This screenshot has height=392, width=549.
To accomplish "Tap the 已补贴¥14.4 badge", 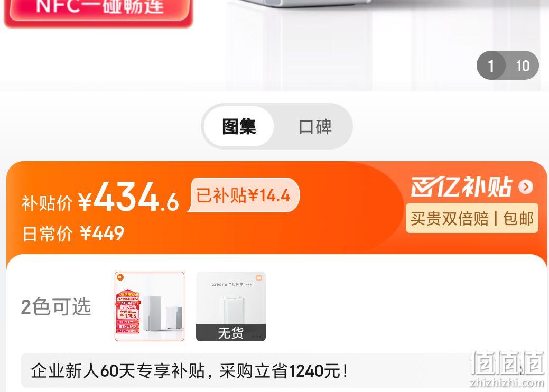I will 244,195.
